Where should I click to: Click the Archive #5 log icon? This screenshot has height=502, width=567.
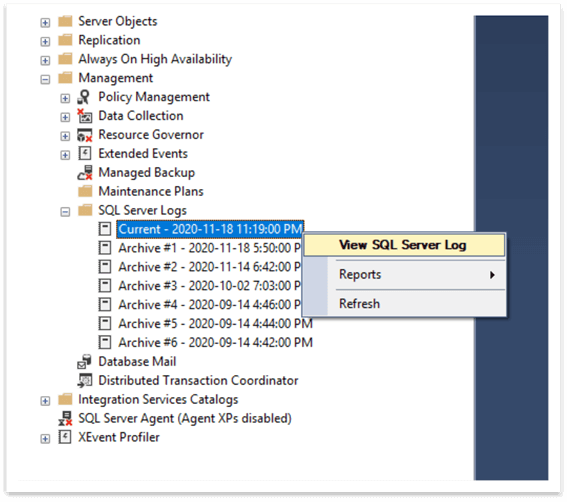click(105, 323)
